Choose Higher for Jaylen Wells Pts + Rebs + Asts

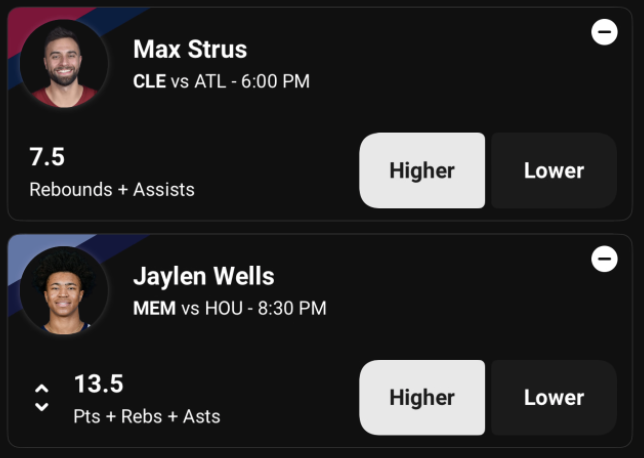422,397
